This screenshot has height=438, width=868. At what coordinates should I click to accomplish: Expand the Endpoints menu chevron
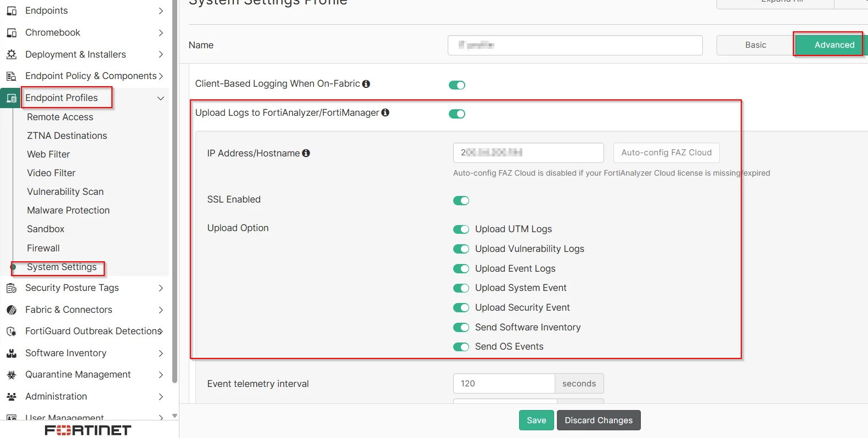161,11
